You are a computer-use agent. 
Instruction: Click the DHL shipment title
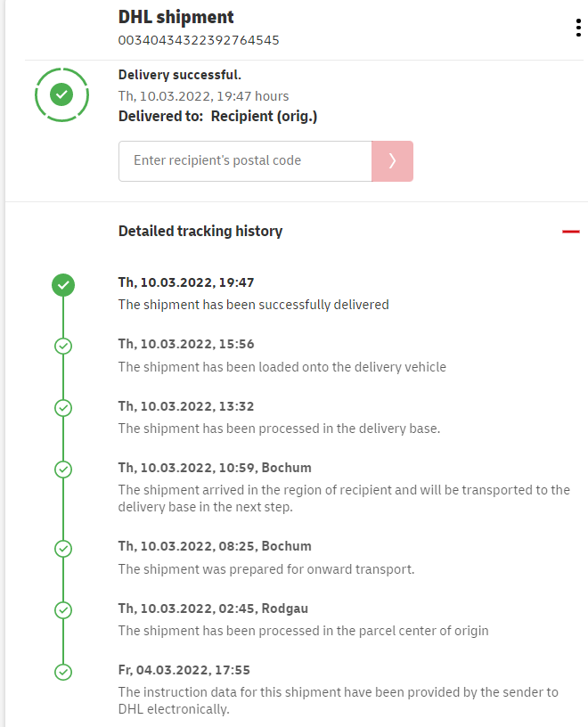tap(176, 17)
